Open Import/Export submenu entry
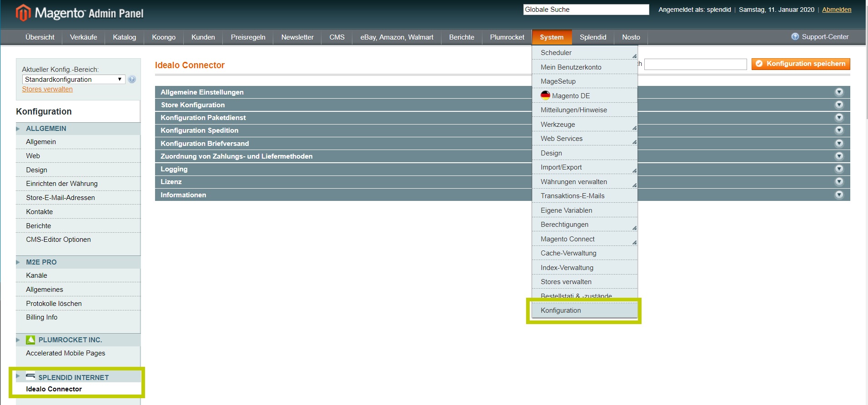The width and height of the screenshot is (868, 405). 585,167
